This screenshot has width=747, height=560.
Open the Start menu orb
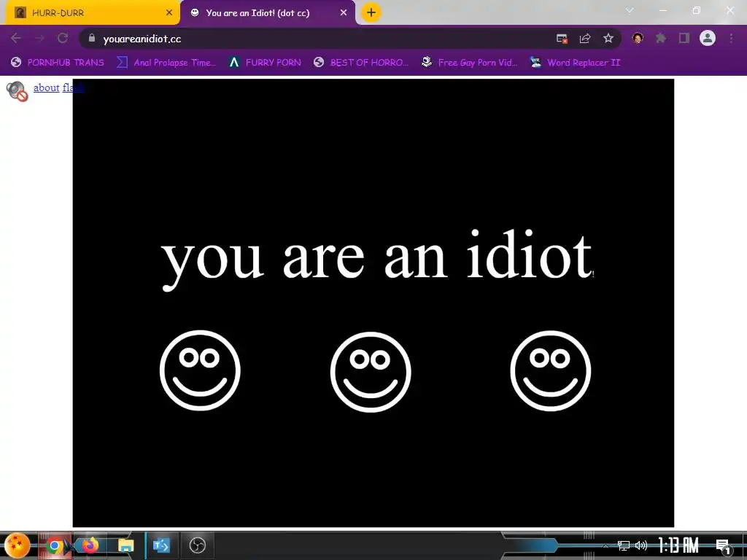(18, 545)
